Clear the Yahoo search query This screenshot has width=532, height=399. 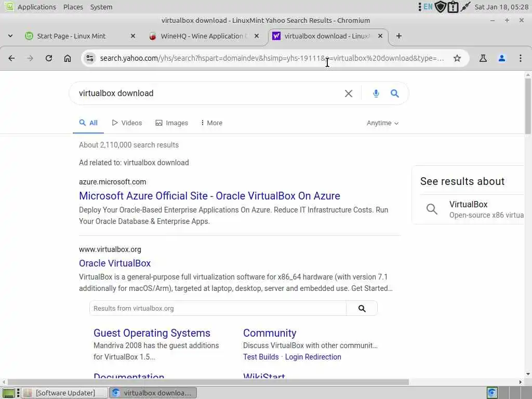[x=349, y=94]
